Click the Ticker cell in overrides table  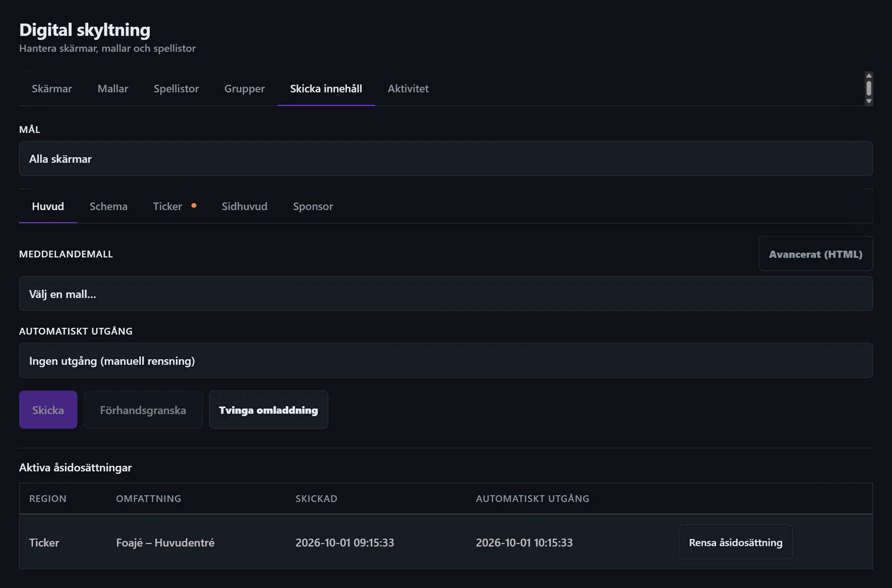[44, 542]
